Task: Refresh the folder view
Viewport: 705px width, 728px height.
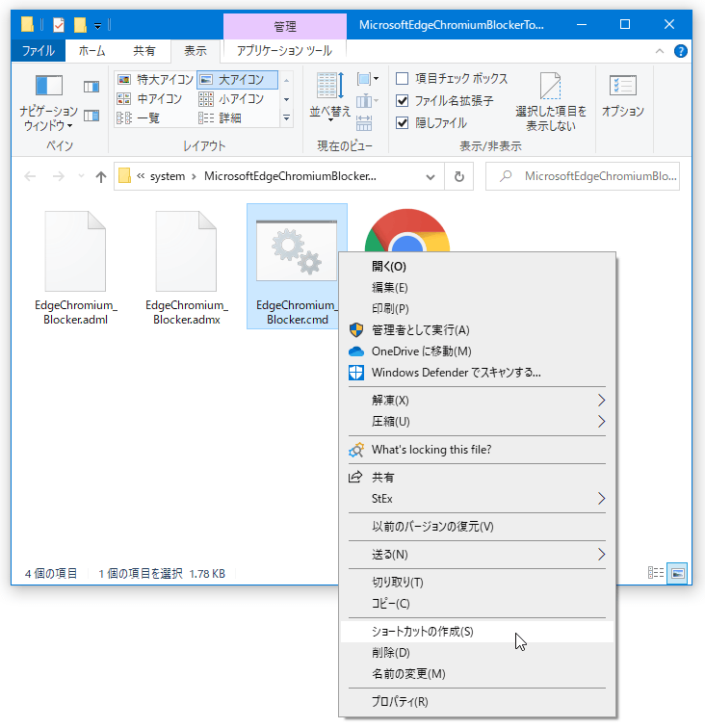Action: [x=458, y=176]
